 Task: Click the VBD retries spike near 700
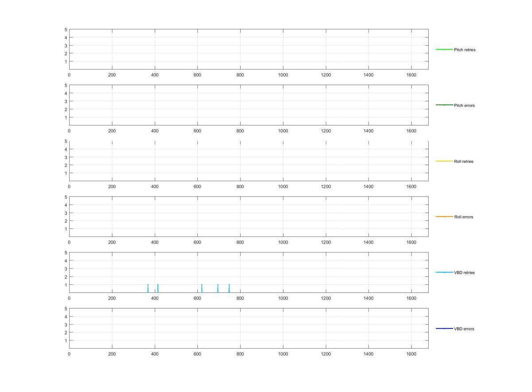218,288
